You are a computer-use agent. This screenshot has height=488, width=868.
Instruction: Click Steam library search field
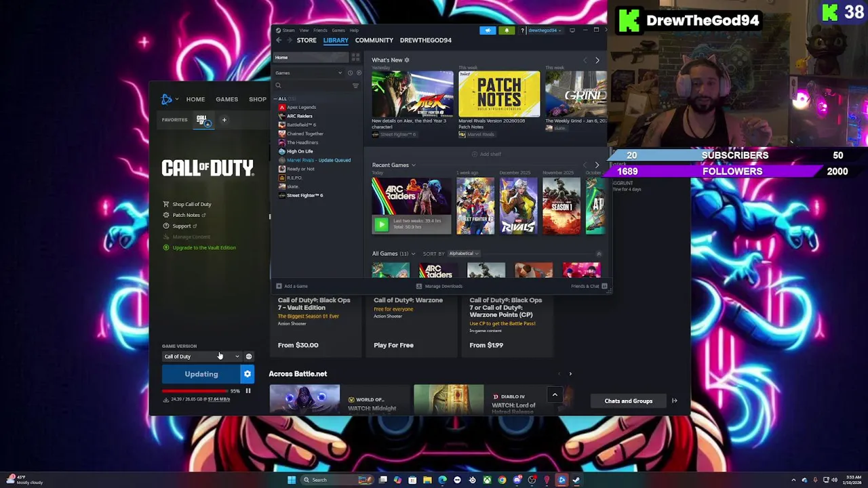pos(311,85)
